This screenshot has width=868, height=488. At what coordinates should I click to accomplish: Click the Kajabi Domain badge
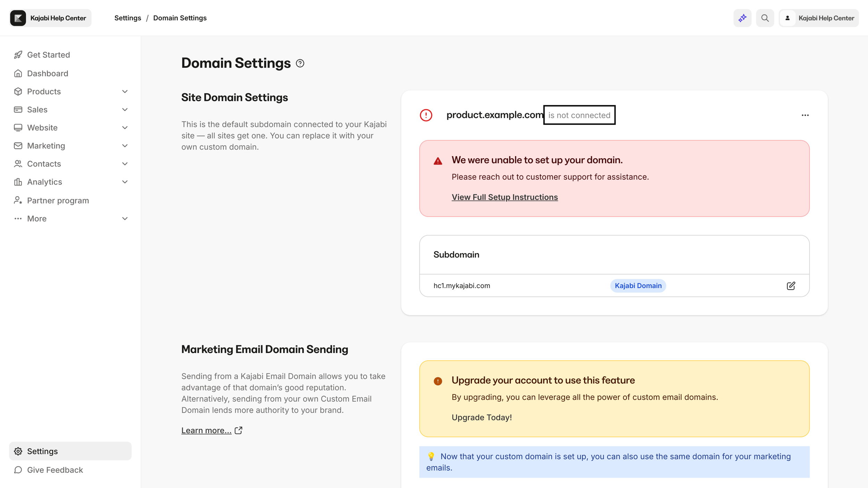pos(638,285)
